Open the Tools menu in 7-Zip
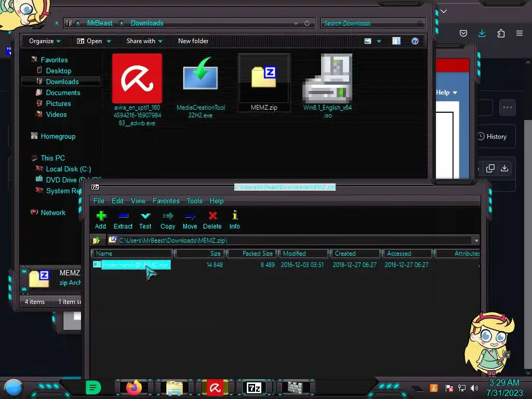The height and width of the screenshot is (399, 532). (194, 201)
